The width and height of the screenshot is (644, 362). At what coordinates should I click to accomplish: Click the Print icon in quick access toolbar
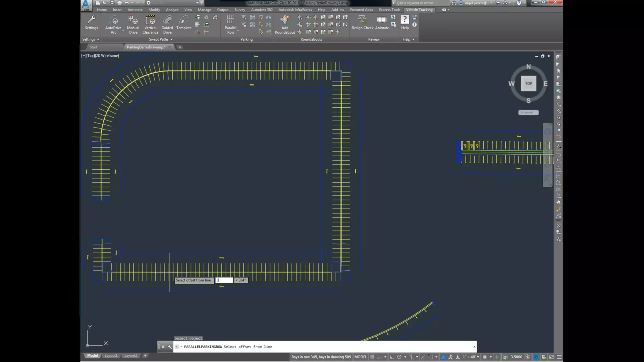click(119, 3)
